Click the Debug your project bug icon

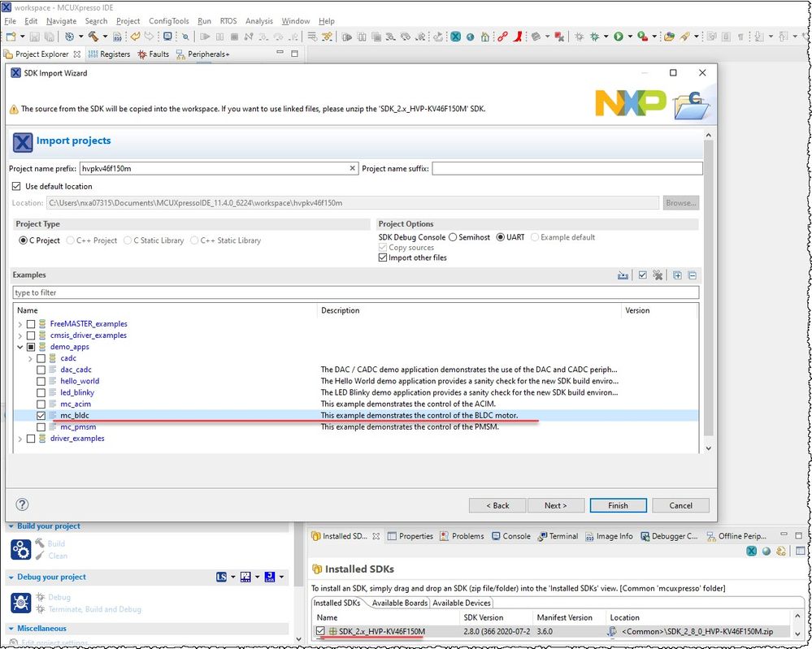[20, 603]
